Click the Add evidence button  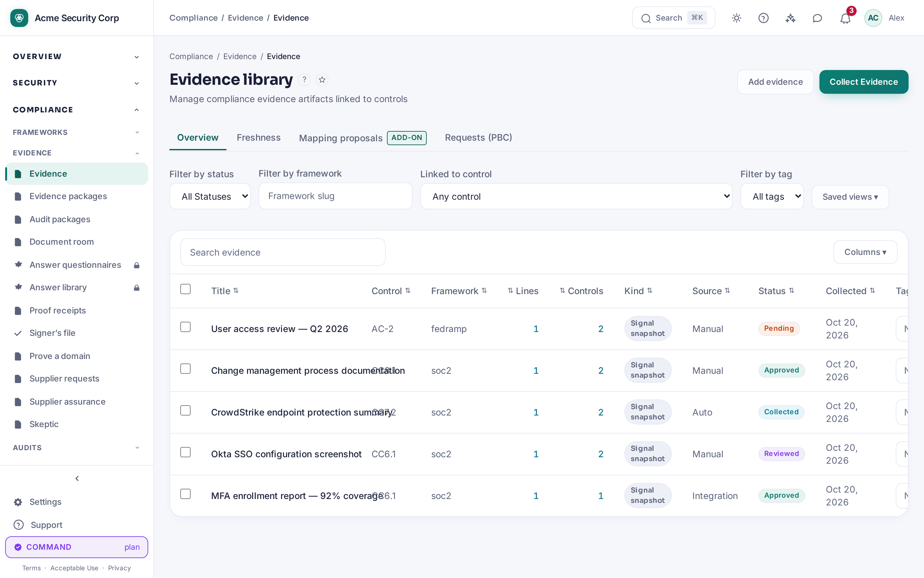pyautogui.click(x=775, y=82)
